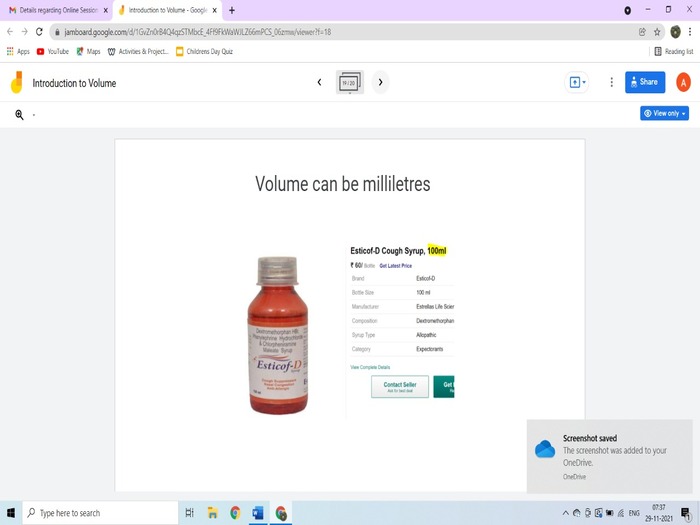Close the Introduction to Volume tab
The height and width of the screenshot is (525, 700).
click(214, 10)
